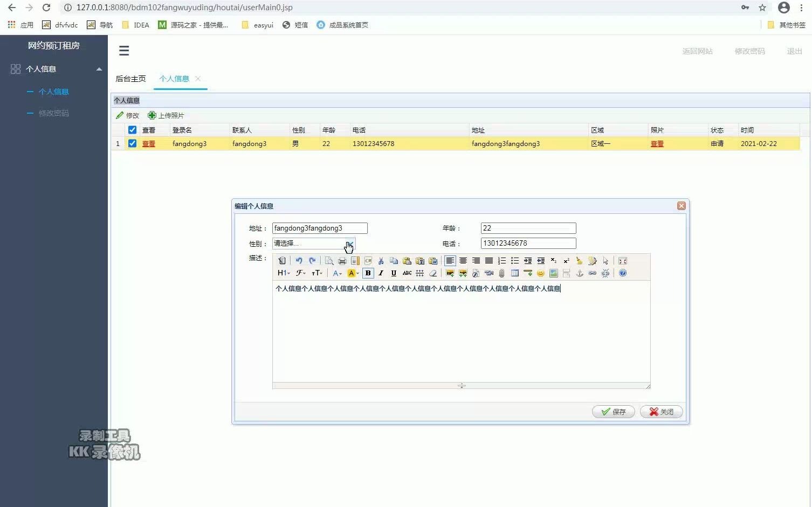This screenshot has width=812, height=507.
Task: Insert a table in editor
Action: point(515,273)
